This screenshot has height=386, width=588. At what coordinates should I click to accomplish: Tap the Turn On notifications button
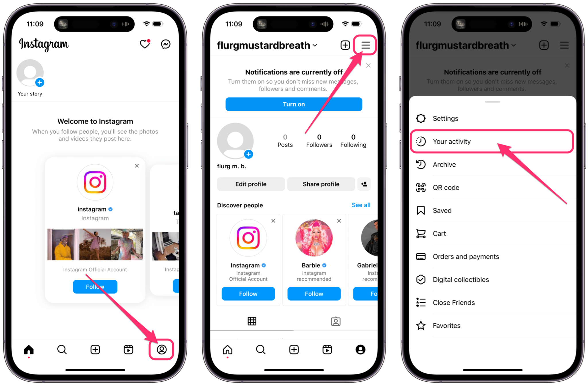tap(294, 104)
